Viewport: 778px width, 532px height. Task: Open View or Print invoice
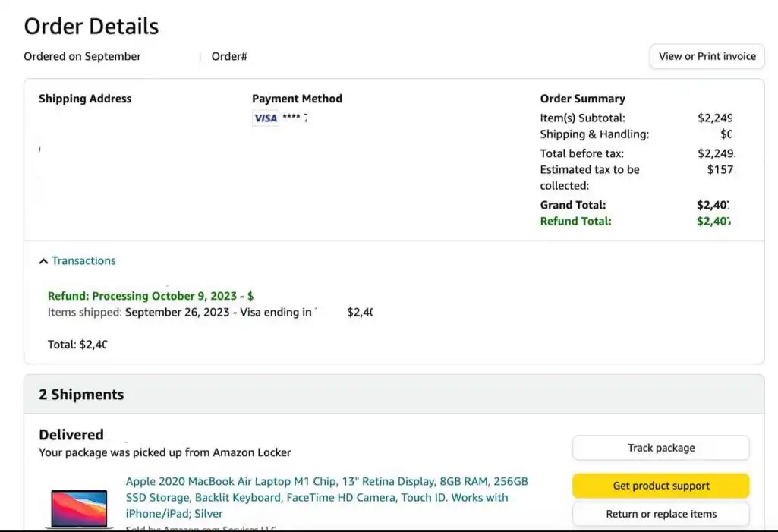[707, 57]
